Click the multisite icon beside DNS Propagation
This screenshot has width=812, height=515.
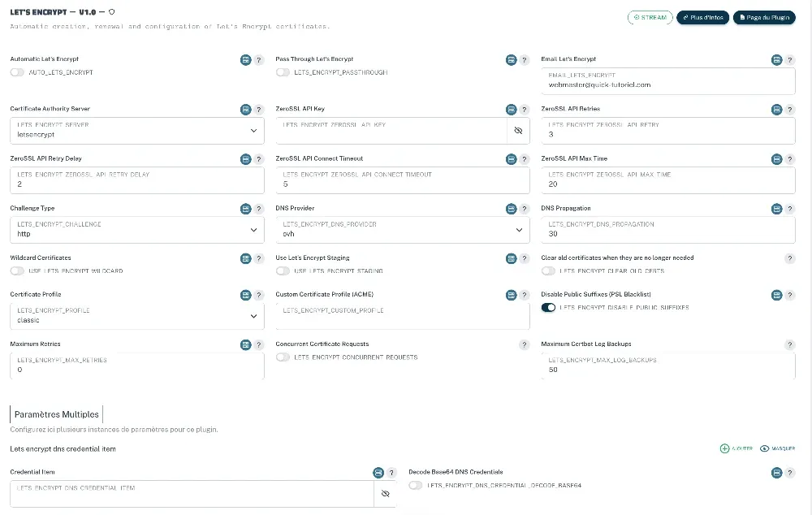(777, 210)
